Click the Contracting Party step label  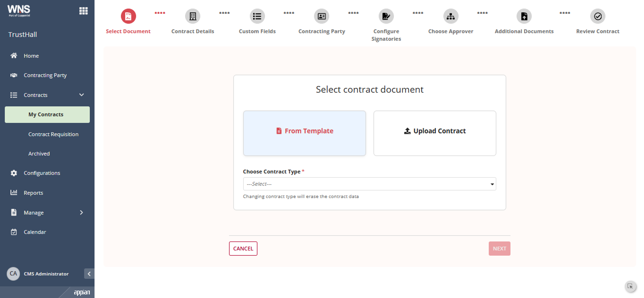321,31
